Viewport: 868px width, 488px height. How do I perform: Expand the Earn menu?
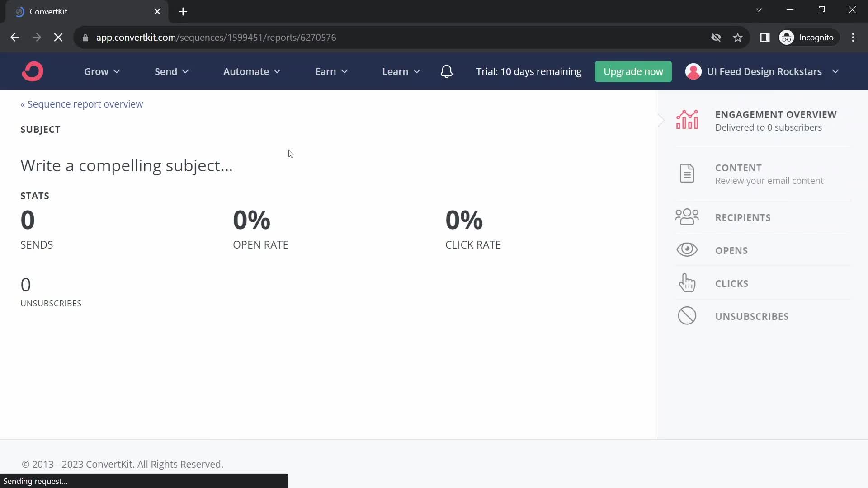pyautogui.click(x=331, y=71)
